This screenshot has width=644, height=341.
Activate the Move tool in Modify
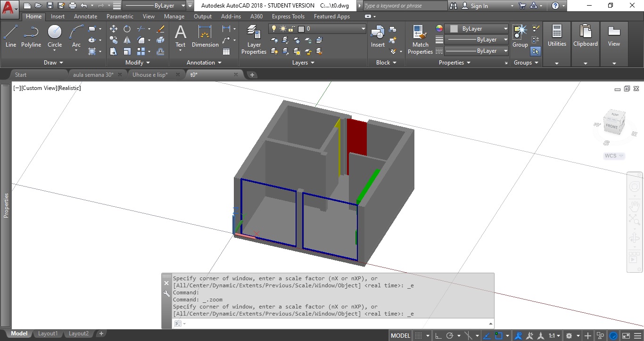pos(114,29)
